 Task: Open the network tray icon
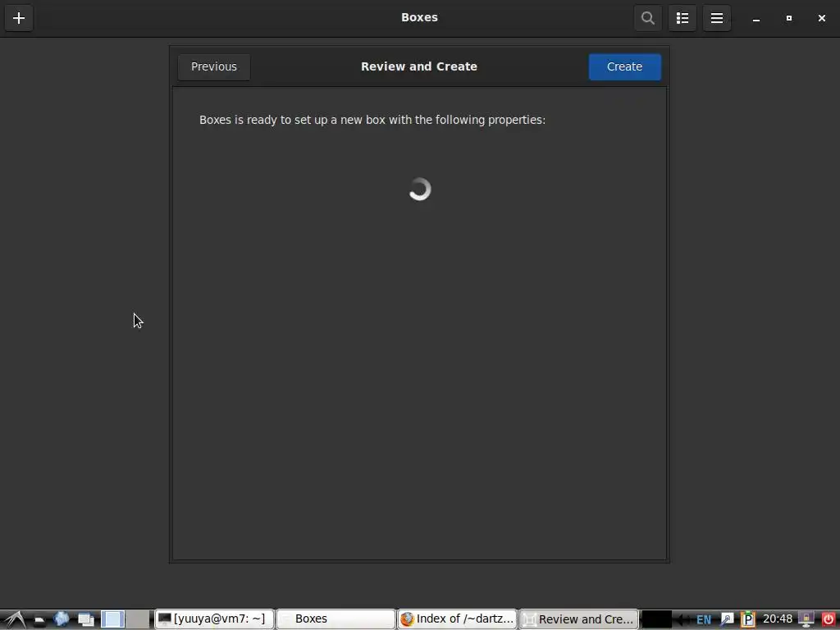click(x=727, y=620)
